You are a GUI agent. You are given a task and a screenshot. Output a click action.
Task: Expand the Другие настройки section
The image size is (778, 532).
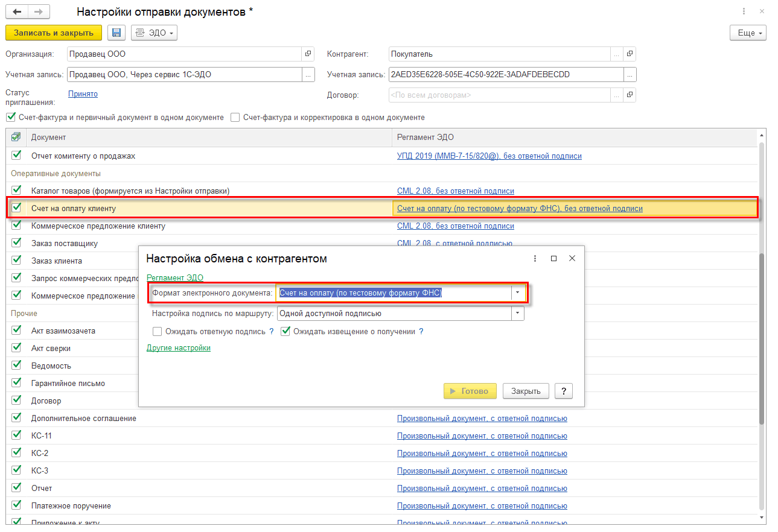(179, 348)
